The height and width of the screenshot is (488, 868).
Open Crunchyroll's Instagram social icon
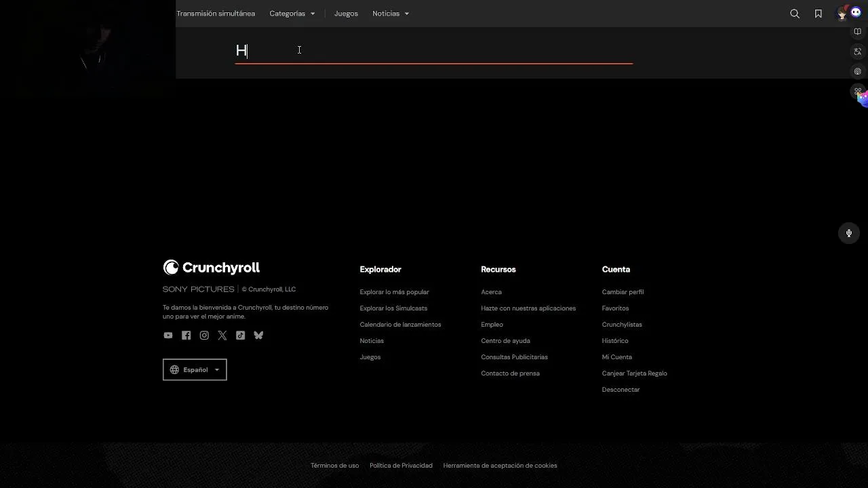[x=204, y=335]
